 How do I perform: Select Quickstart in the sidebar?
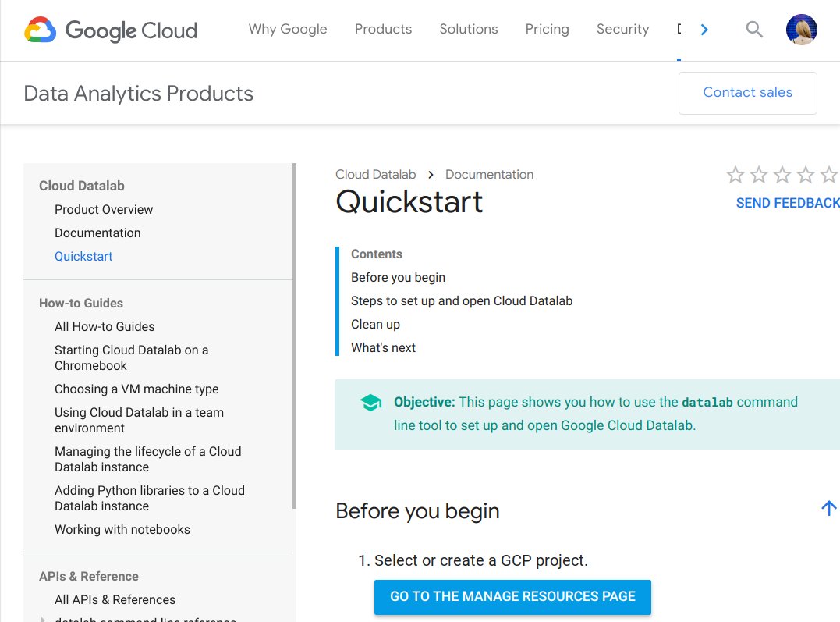[83, 256]
